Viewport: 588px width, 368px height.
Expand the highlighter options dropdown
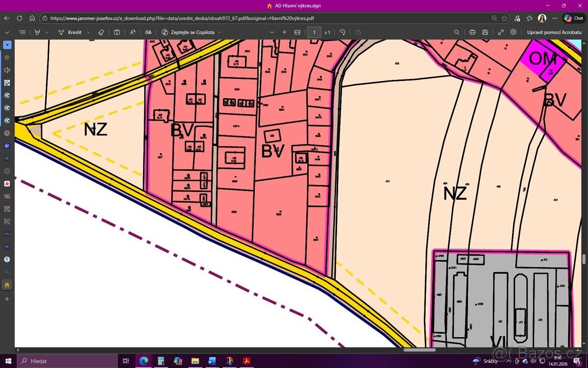(x=47, y=32)
